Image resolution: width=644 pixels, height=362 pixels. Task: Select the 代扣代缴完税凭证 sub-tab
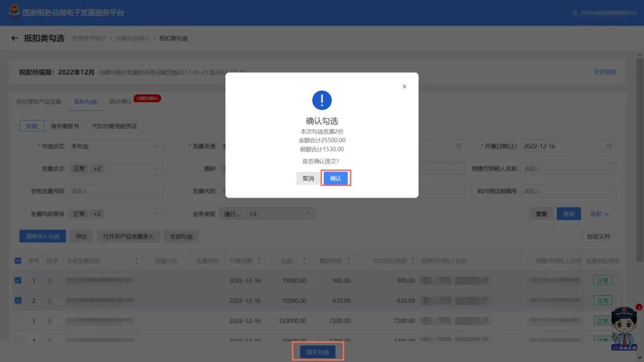tap(114, 126)
